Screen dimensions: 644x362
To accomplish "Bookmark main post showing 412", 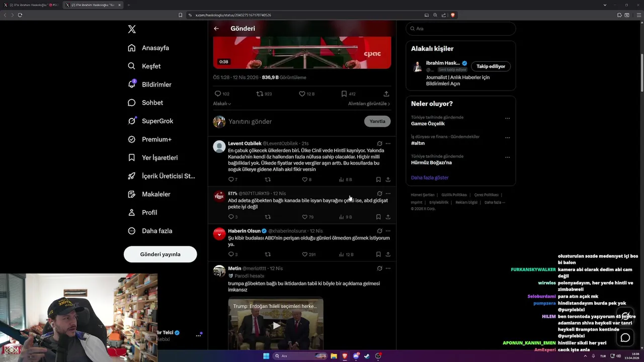I will 344,94.
